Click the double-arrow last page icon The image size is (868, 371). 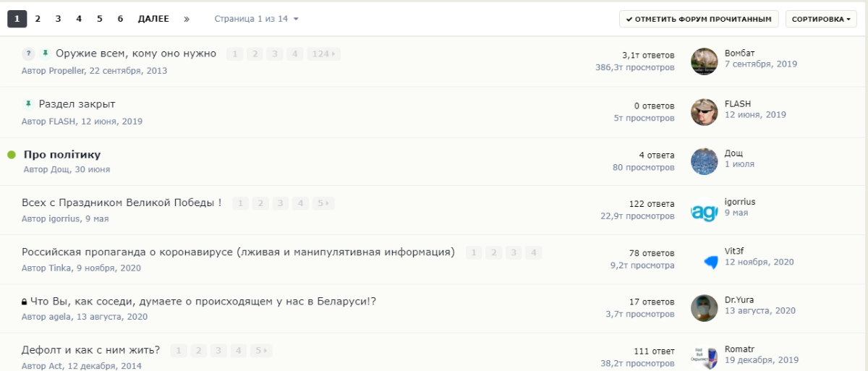click(187, 19)
